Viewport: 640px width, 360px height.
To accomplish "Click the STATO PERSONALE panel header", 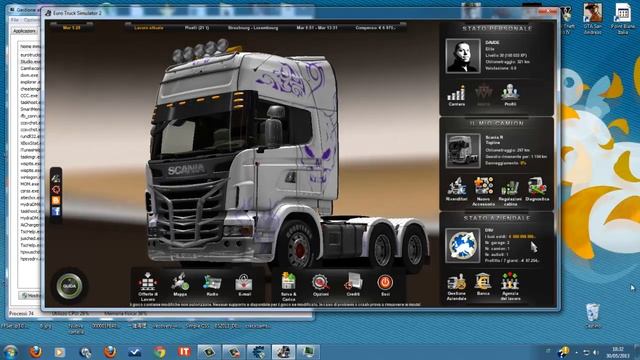I will tap(497, 29).
